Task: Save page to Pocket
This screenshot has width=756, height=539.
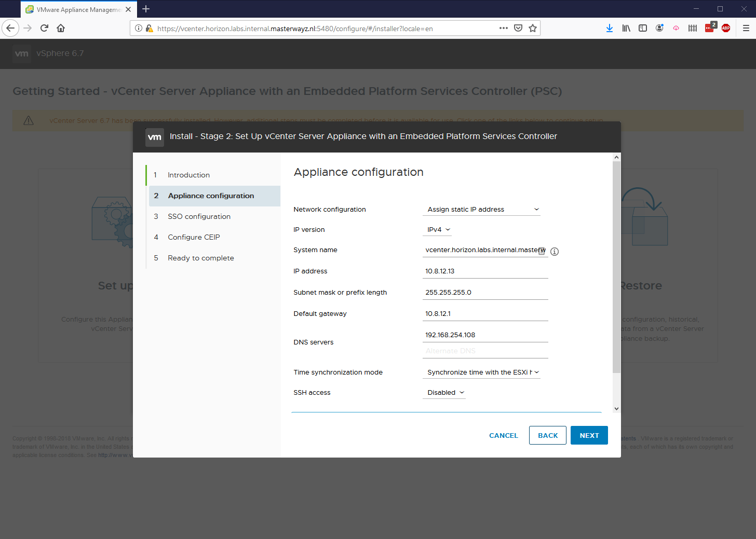Action: click(518, 28)
